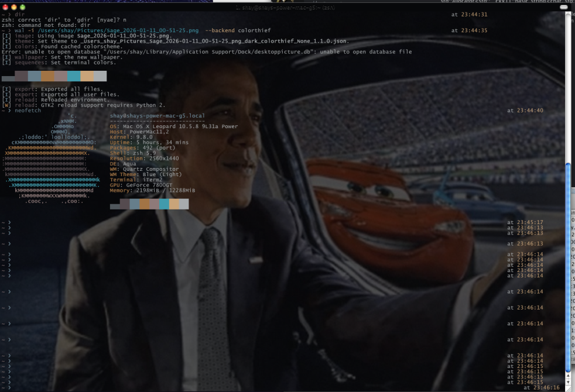Click line 'wallpaper: Set the new wallpaper.'
The image size is (575, 392).
pyautogui.click(x=62, y=57)
